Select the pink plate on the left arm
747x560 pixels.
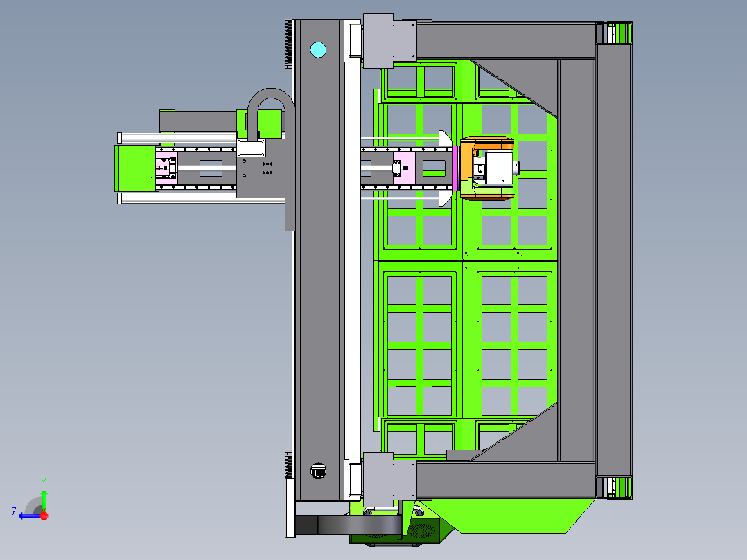point(166,168)
